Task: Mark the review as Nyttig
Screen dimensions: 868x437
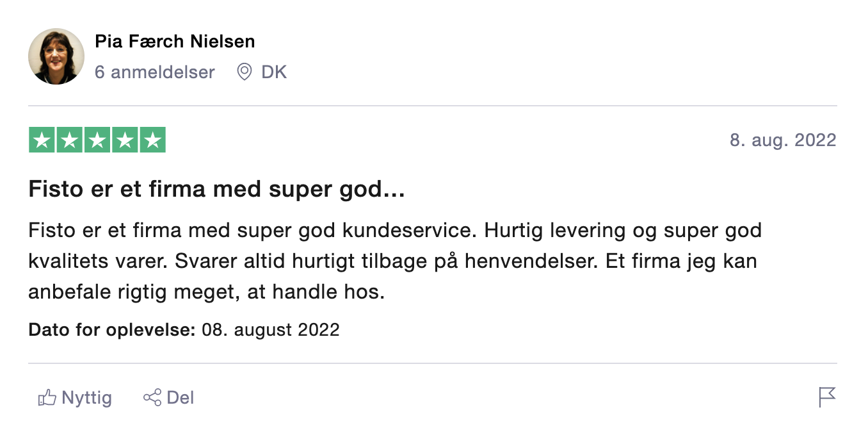Action: coord(86,398)
